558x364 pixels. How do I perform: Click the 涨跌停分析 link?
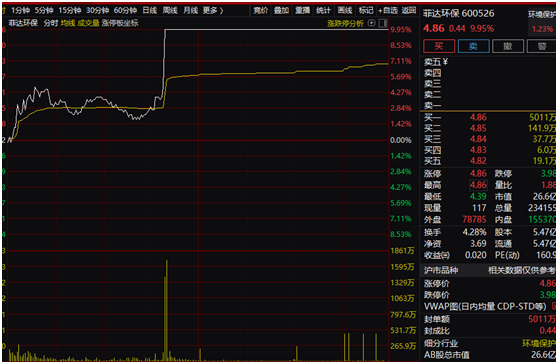pyautogui.click(x=345, y=23)
